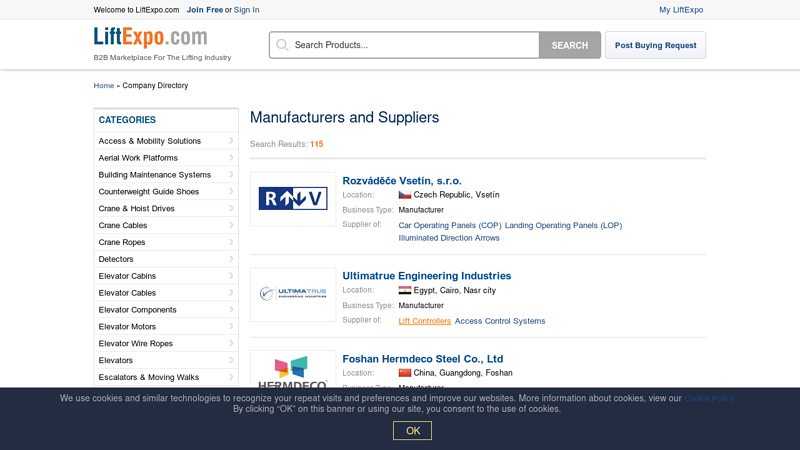Screen dimensions: 800x450
Task: Open the Join Free link
Action: [205, 10]
